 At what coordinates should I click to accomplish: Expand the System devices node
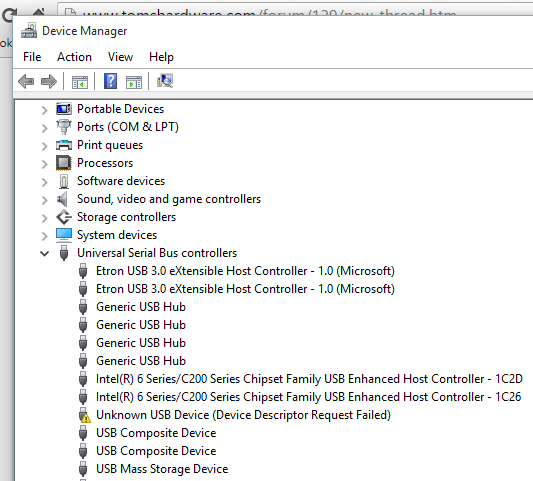pyautogui.click(x=44, y=236)
